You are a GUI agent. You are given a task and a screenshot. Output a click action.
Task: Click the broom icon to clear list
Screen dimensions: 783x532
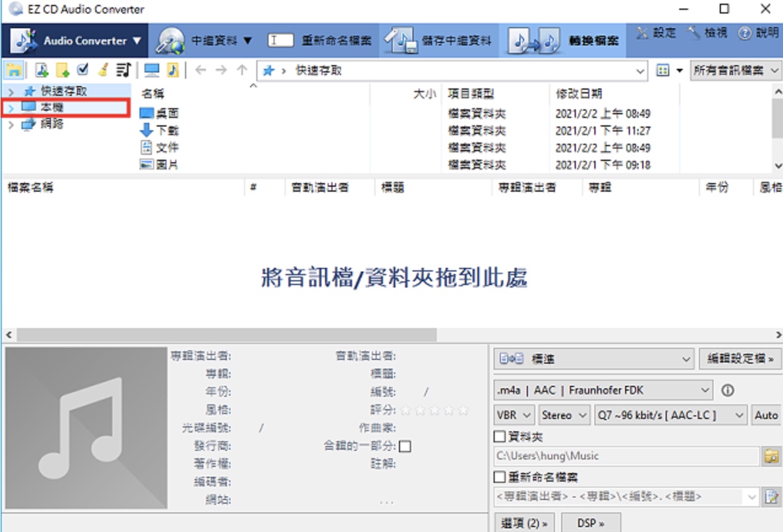(103, 70)
